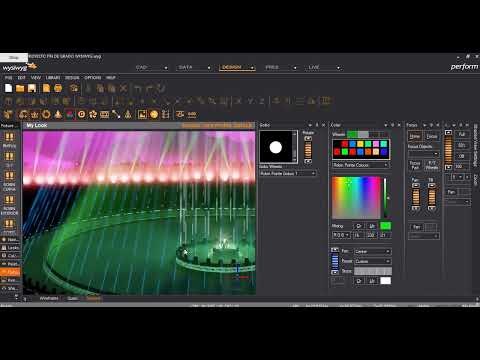Open the RGB mixing mode dropdown
The image size is (480, 360).
tap(341, 235)
